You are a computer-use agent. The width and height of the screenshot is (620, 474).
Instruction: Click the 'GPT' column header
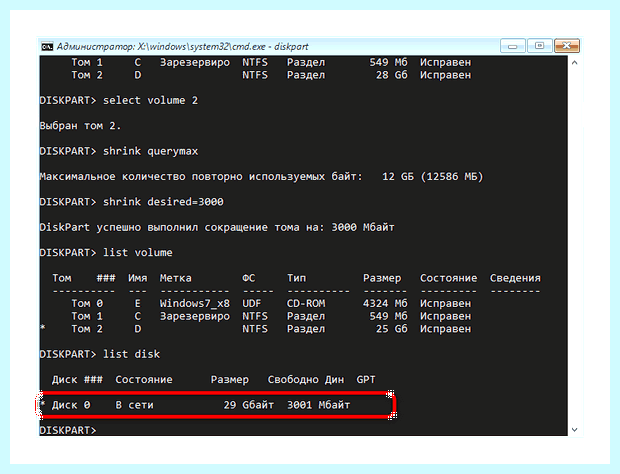pos(366,380)
